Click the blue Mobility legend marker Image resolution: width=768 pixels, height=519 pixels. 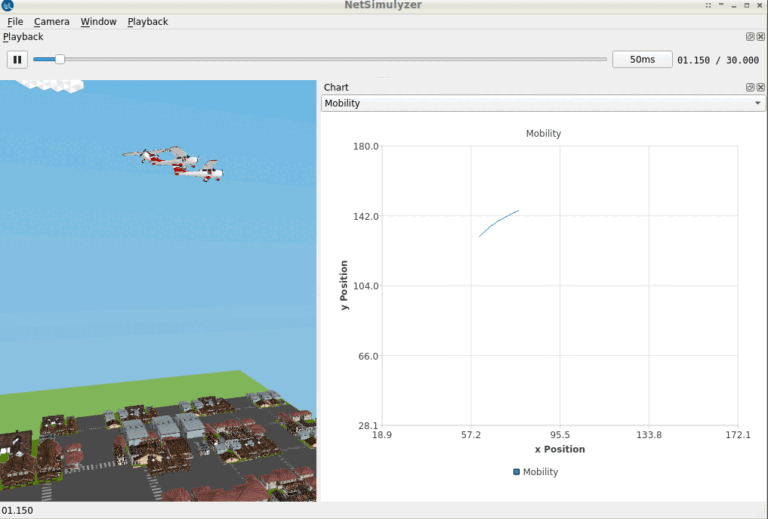[516, 472]
